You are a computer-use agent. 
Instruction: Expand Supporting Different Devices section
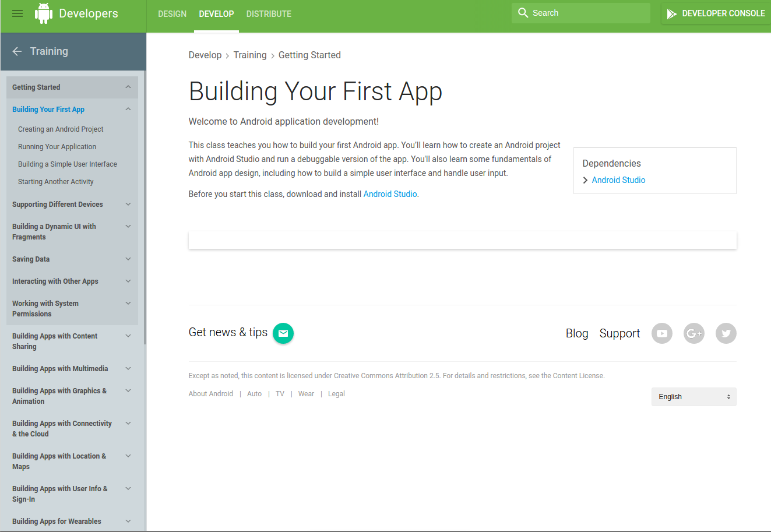[x=128, y=205]
